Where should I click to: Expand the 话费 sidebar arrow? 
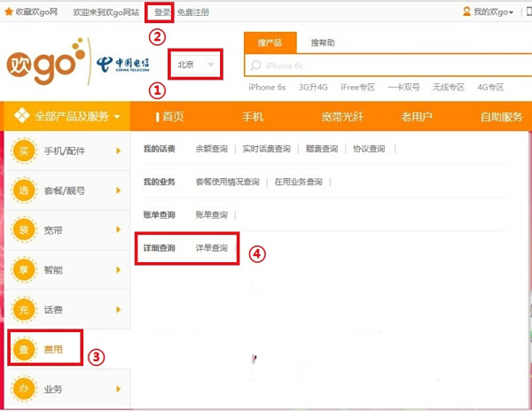(x=118, y=309)
